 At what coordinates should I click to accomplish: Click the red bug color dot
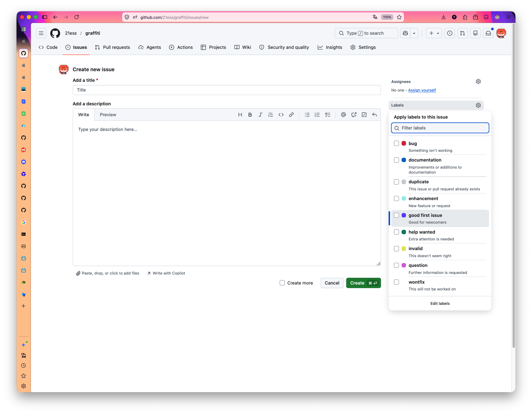(x=404, y=144)
